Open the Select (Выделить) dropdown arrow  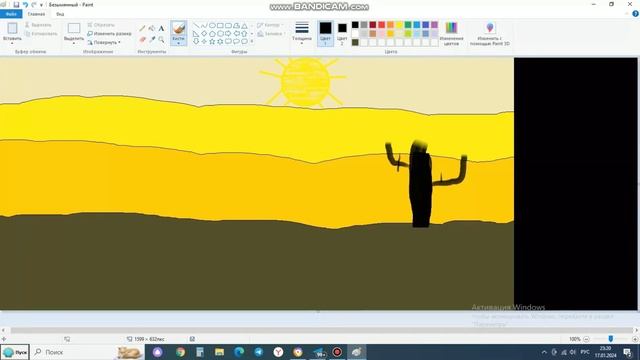pos(74,43)
